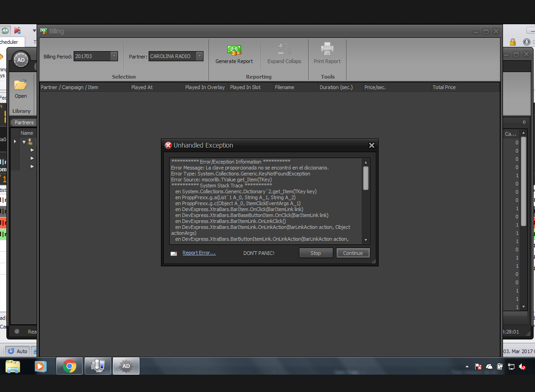Select the Partners tab
Image resolution: width=535 pixels, height=392 pixels.
tap(24, 122)
